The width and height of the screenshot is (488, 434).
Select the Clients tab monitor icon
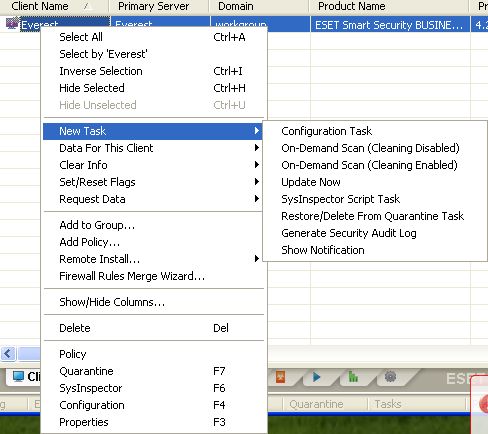18,377
